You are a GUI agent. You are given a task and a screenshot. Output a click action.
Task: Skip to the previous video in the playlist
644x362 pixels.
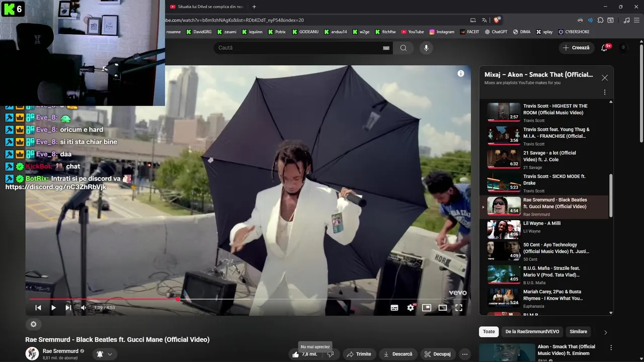[x=38, y=308]
